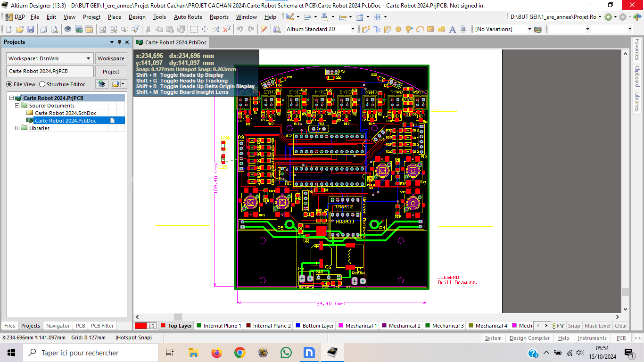The height and width of the screenshot is (362, 644).
Task: Open Firefox from the Windows taskbar
Action: [x=216, y=353]
